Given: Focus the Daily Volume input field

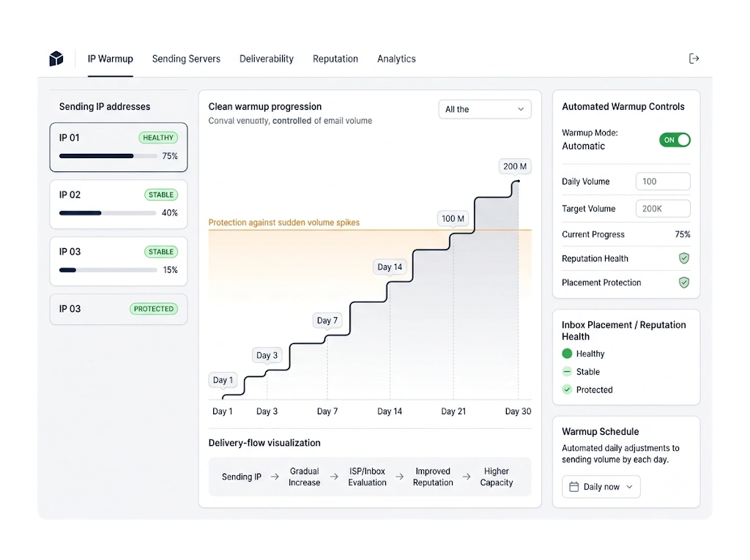Looking at the screenshot, I should pos(663,182).
